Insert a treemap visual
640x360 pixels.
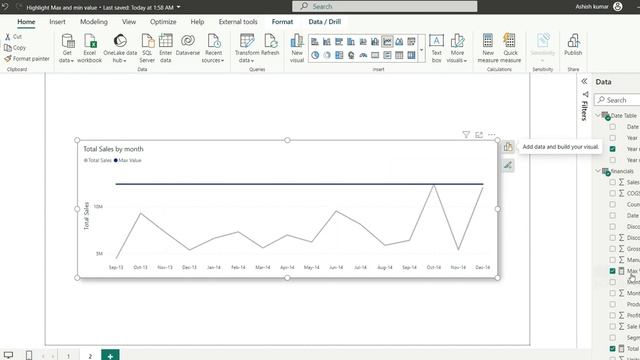339,55
